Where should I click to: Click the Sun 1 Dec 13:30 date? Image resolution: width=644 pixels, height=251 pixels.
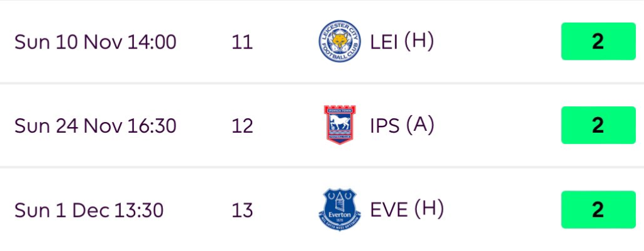tap(89, 210)
